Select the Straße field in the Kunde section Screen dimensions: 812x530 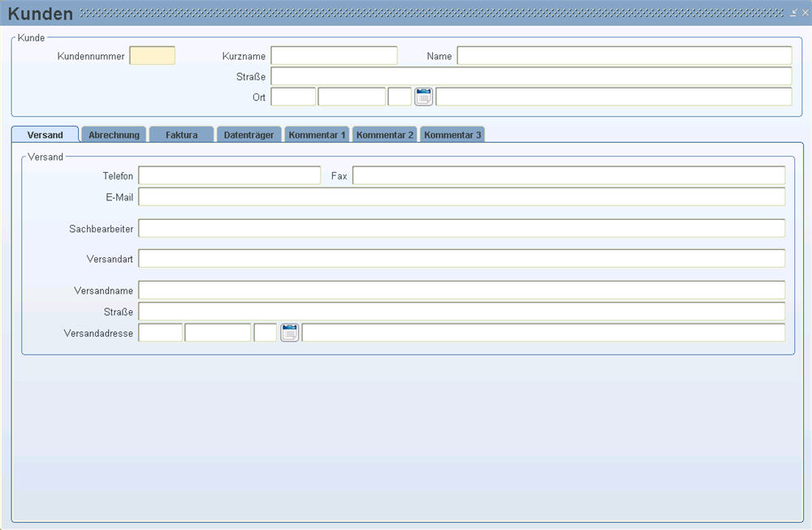[x=530, y=76]
